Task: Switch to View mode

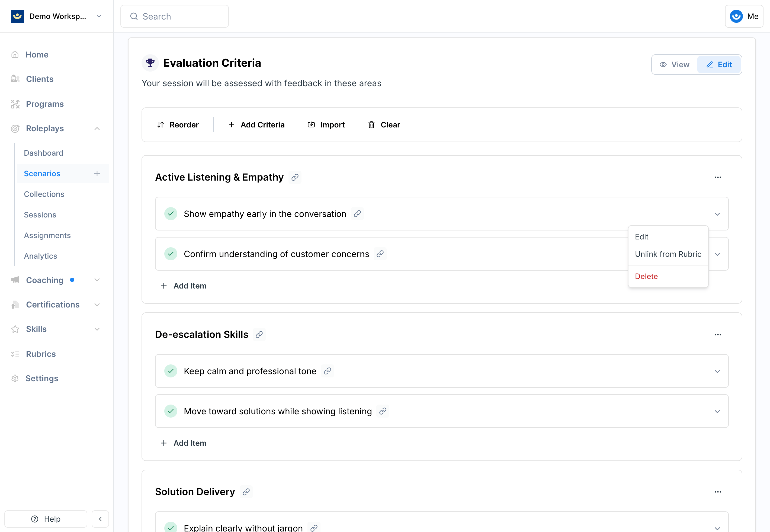Action: [675, 65]
